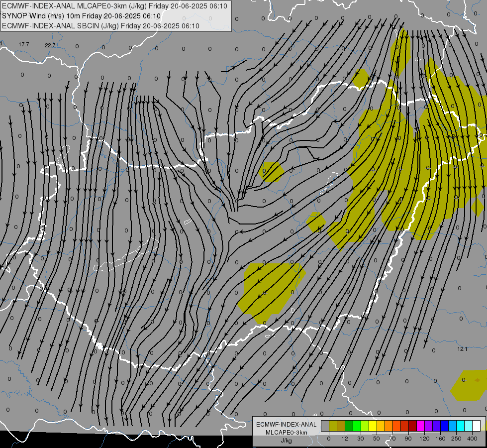Image resolution: width=487 pixels, height=448 pixels.
Task: Click the '120' tick label on the legend
Action: (x=424, y=439)
